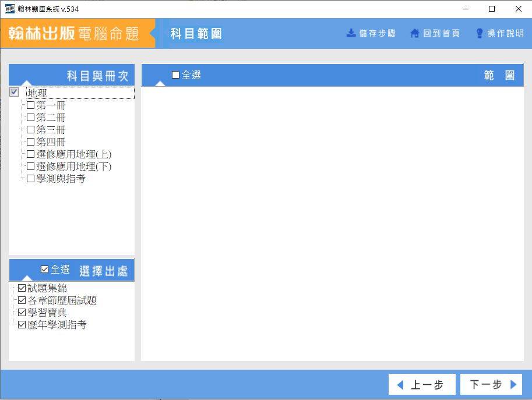Select the 學習寶典 label text
The width and height of the screenshot is (532, 400).
coord(47,313)
